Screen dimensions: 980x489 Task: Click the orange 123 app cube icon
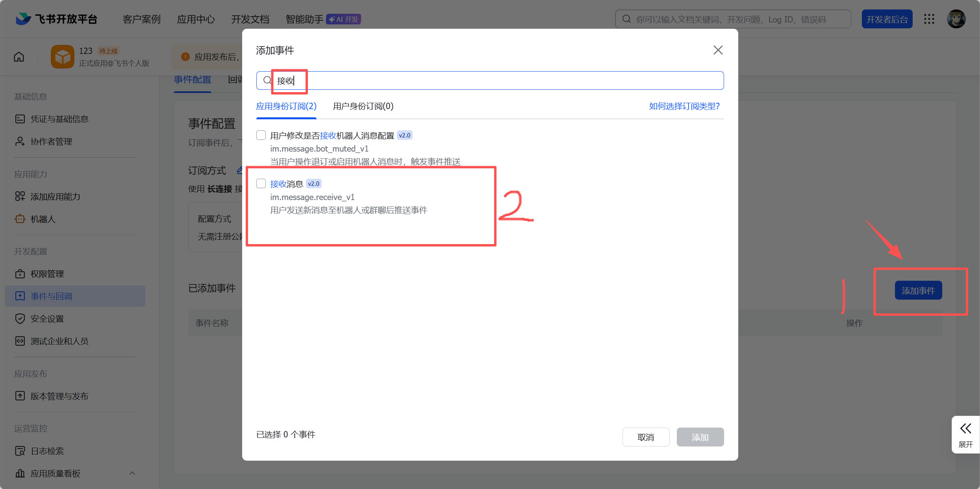pyautogui.click(x=62, y=57)
